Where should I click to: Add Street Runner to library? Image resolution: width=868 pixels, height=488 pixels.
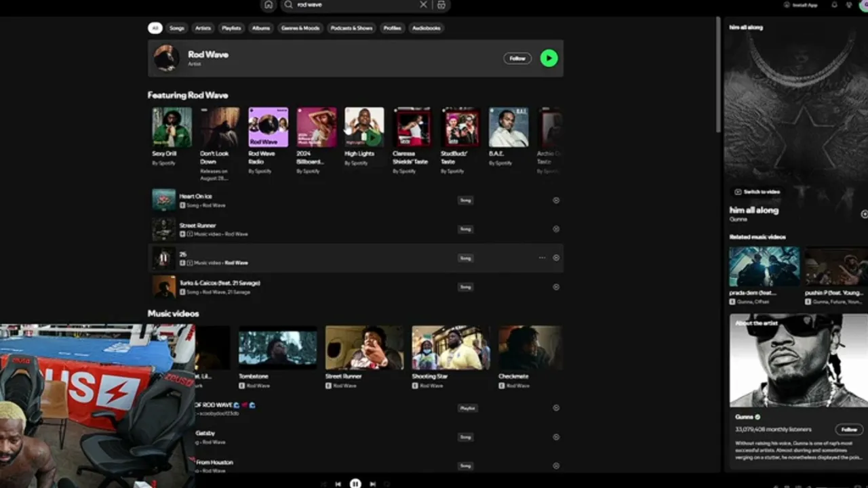click(x=556, y=229)
